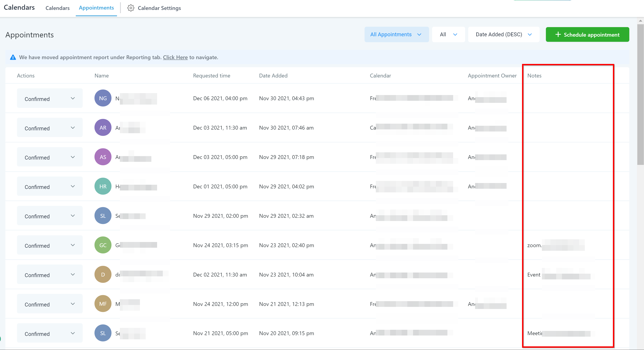Click the Notes column header
Screen dimensions: 644x350
click(534, 76)
